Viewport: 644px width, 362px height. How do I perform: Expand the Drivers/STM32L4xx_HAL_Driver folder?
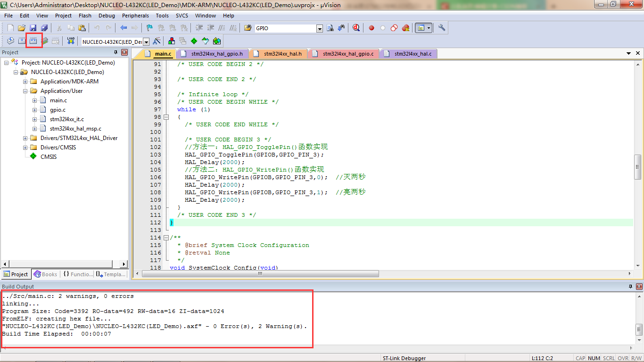[25, 138]
